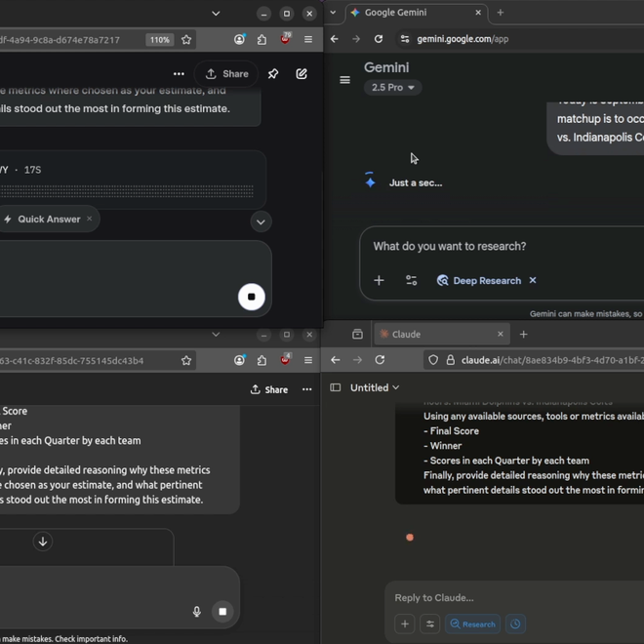Open extensions puzzle icon in top-left browser
Image resolution: width=644 pixels, height=644 pixels.
point(262,39)
